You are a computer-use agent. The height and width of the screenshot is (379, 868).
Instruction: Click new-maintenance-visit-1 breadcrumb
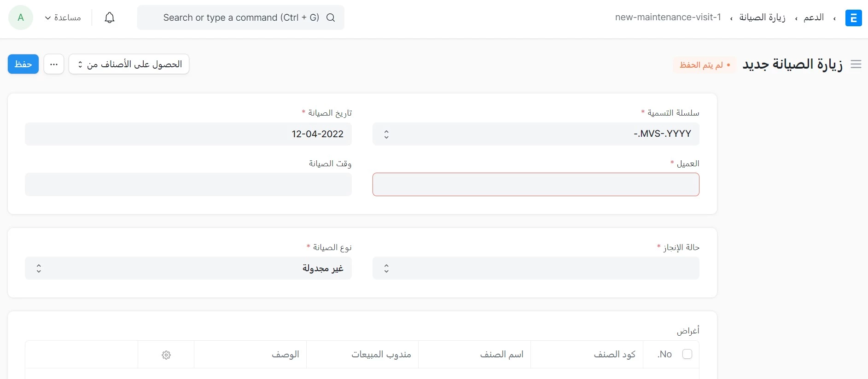coord(668,17)
